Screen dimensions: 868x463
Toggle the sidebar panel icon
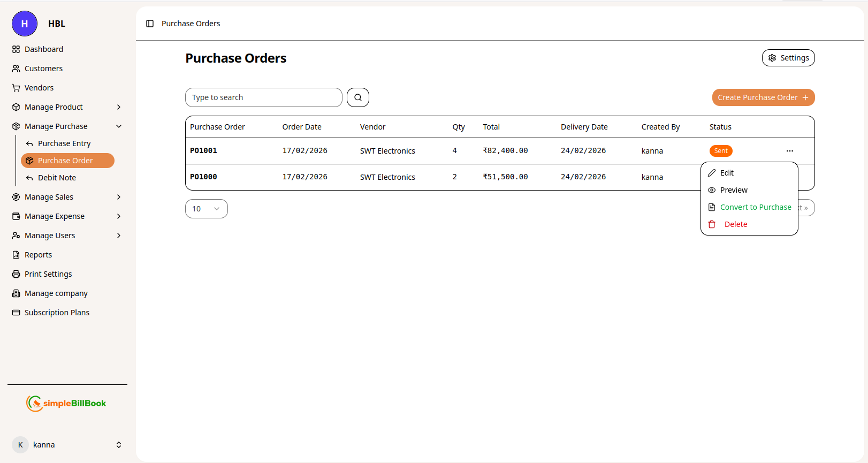150,24
